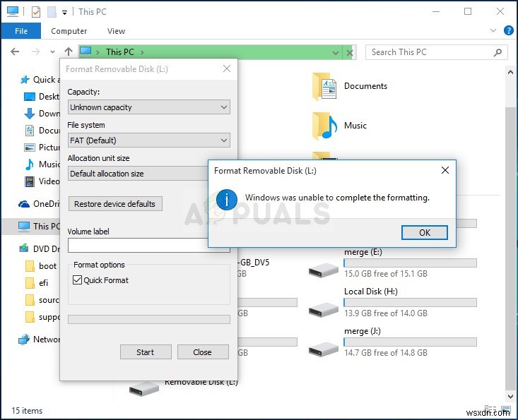518x420 pixels.
Task: Select the sources folder in navigation pane
Action: 42,300
